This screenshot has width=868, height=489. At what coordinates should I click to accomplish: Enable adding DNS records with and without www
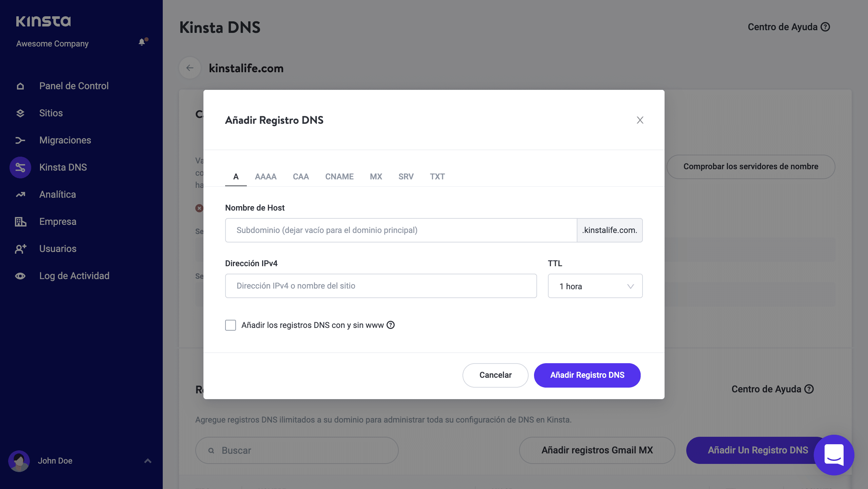pos(231,325)
